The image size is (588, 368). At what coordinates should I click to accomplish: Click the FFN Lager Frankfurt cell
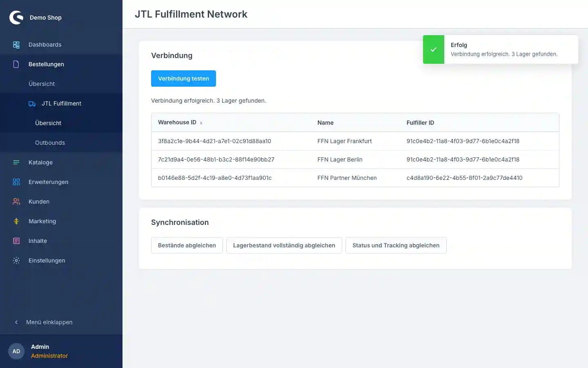[x=345, y=141]
